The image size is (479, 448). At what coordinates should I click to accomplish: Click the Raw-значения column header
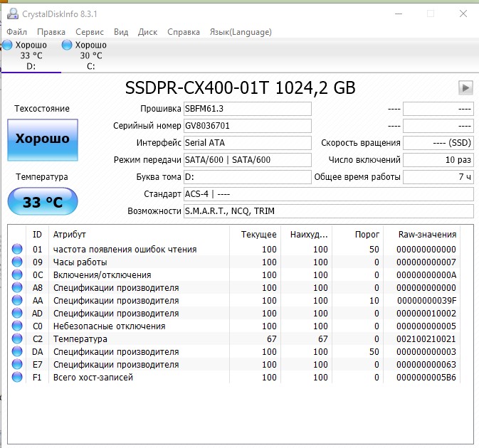click(x=421, y=235)
